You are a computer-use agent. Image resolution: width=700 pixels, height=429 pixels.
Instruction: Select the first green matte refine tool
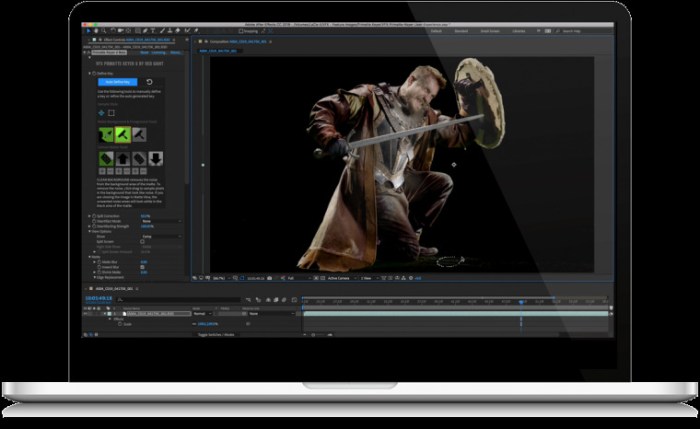105,158
